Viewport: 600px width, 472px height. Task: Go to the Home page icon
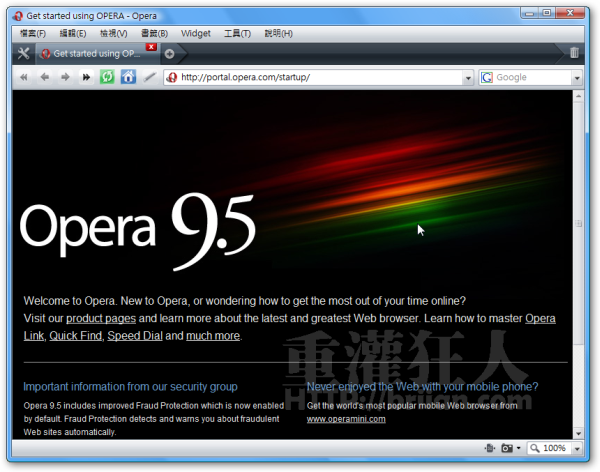tap(128, 77)
